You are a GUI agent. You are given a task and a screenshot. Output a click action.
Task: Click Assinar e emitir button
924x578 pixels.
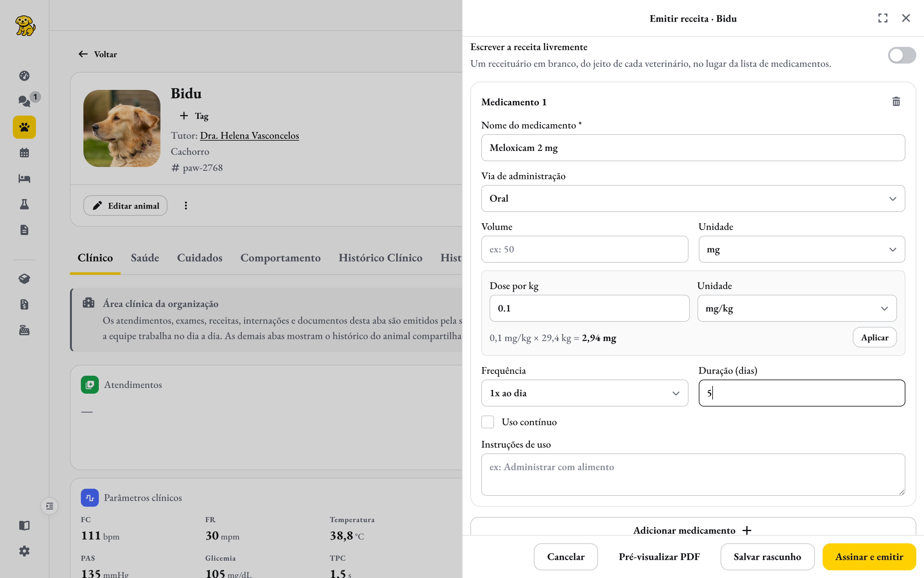869,556
